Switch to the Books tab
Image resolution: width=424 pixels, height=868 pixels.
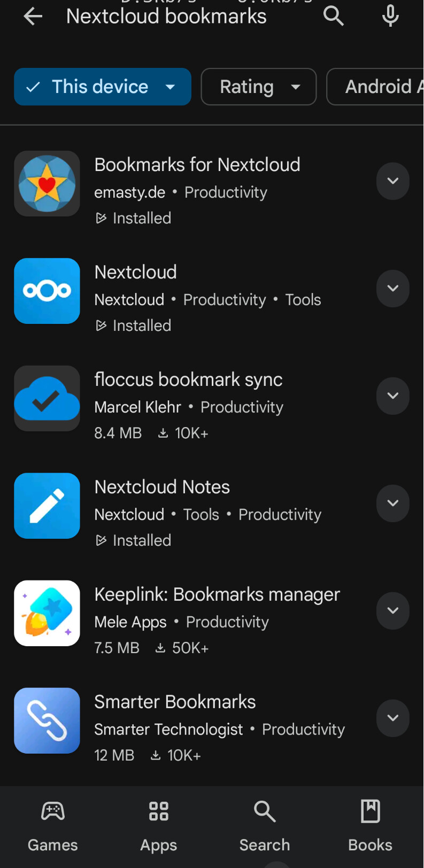[x=371, y=826]
